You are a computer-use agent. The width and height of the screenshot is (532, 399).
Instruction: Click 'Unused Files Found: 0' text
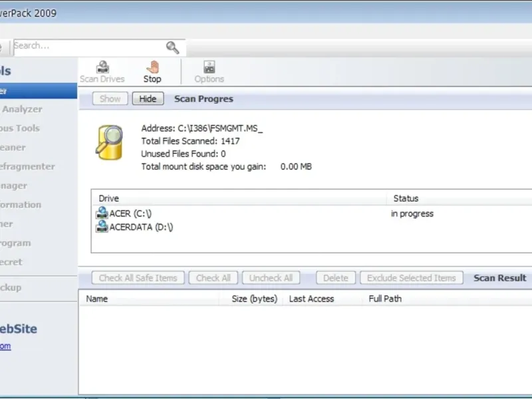point(184,154)
